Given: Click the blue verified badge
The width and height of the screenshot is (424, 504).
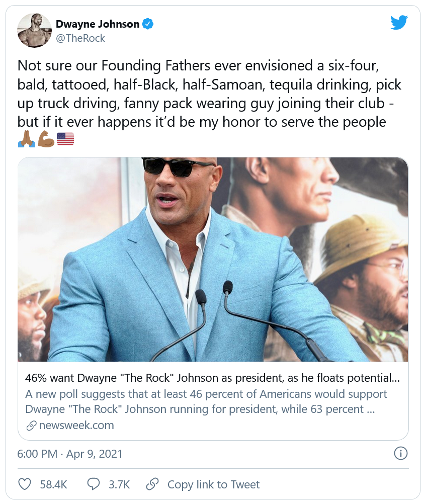Looking at the screenshot, I should pyautogui.click(x=148, y=23).
